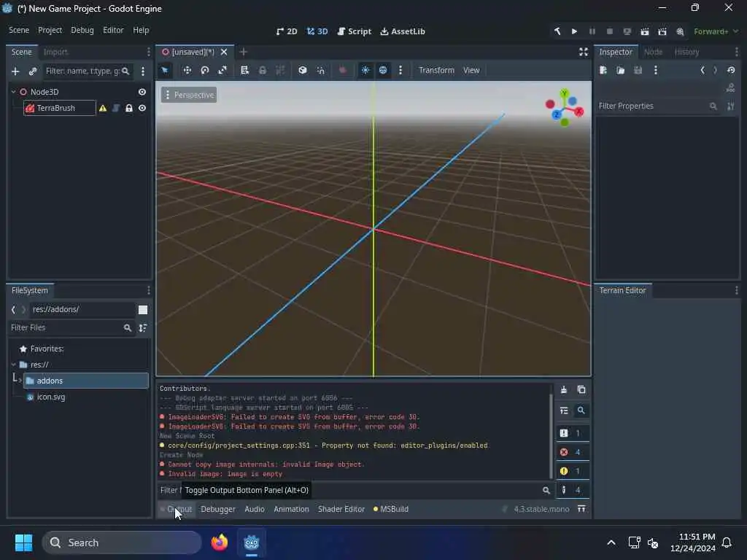Open the Editor menu
The image size is (747, 560).
tap(113, 30)
